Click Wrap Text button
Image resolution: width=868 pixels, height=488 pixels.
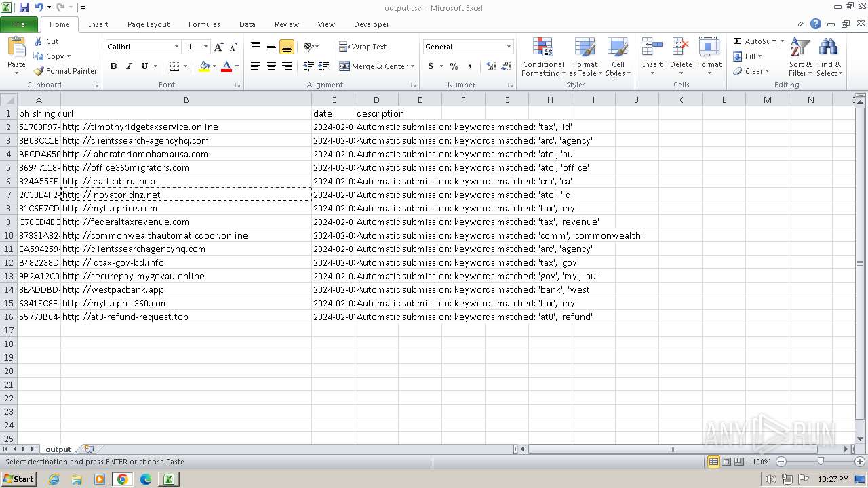pyautogui.click(x=363, y=47)
